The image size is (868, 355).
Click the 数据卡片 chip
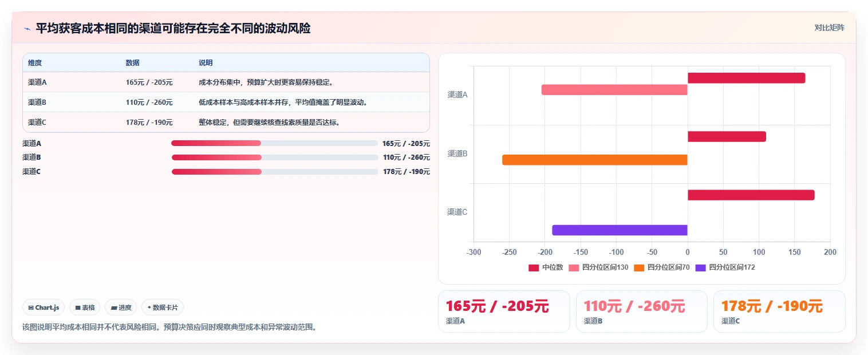(x=163, y=307)
